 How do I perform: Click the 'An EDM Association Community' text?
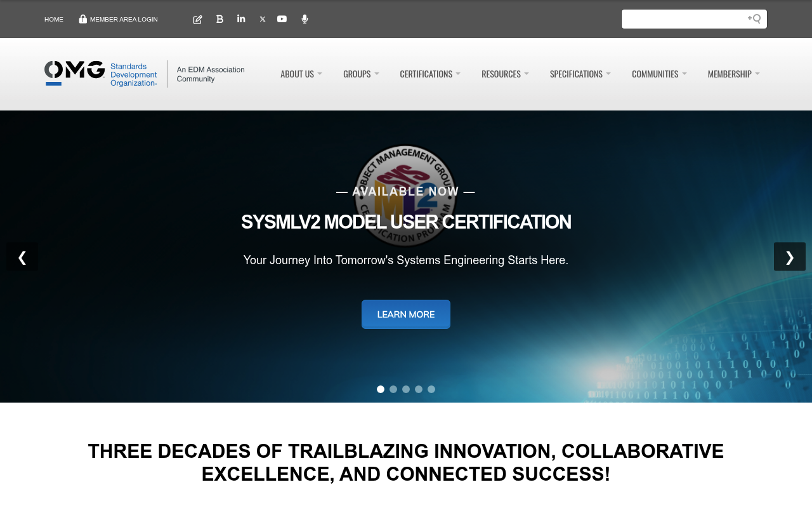pyautogui.click(x=211, y=74)
